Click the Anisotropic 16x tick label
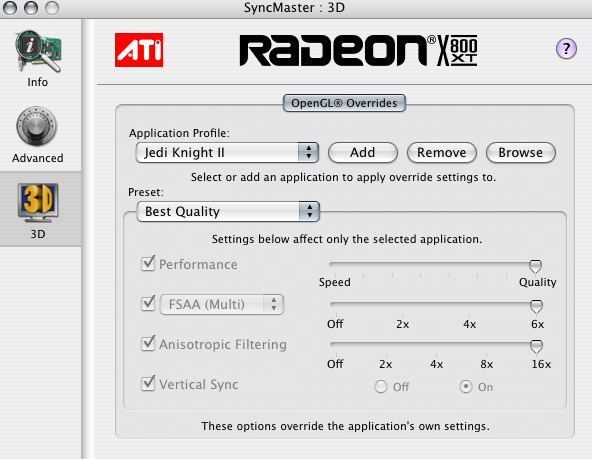The width and height of the screenshot is (592, 459). (541, 364)
